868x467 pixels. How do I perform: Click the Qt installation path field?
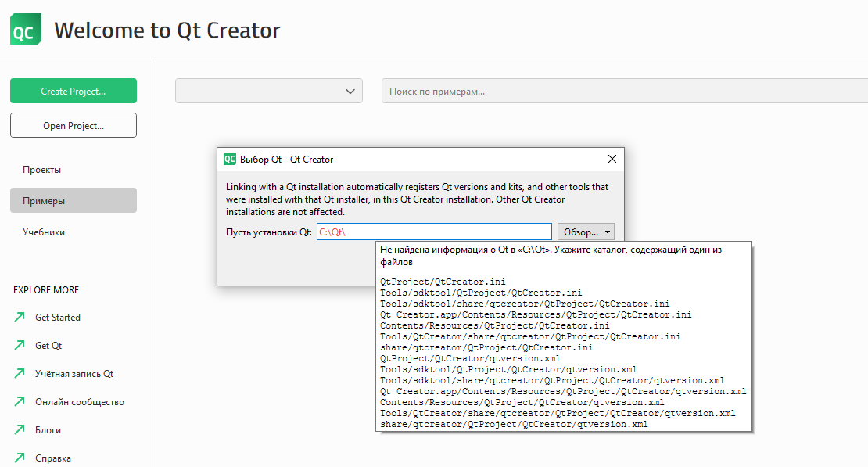click(434, 232)
